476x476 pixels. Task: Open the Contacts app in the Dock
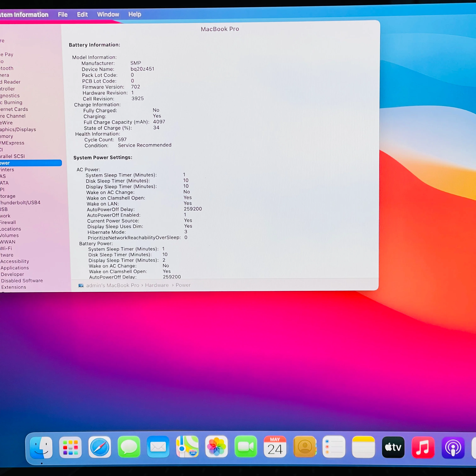(x=305, y=446)
